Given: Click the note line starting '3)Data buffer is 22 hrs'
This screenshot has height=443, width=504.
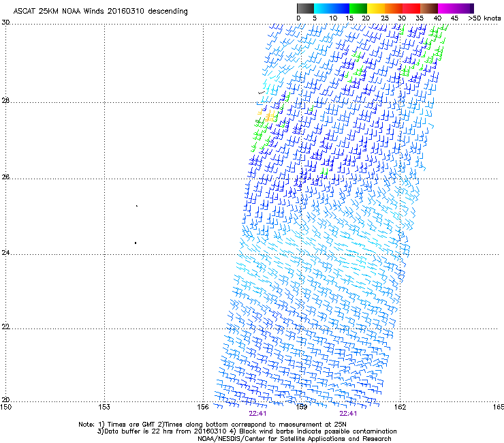Looking at the screenshot, I should [x=247, y=431].
